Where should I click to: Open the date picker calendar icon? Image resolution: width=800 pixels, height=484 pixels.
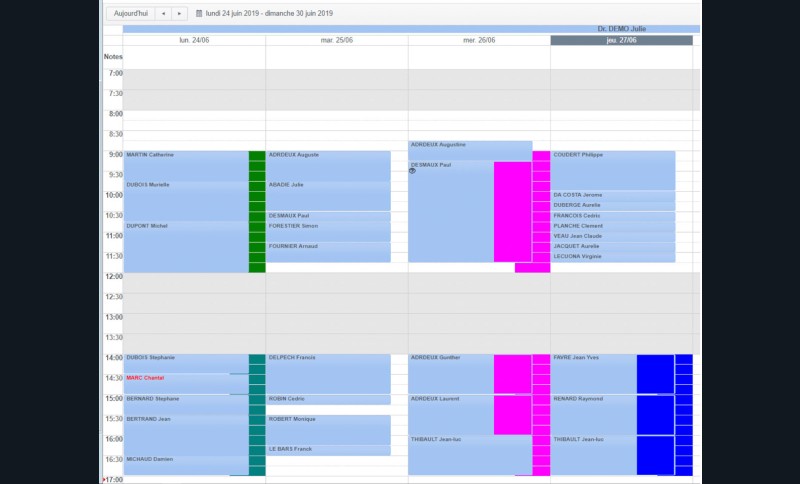[x=199, y=14]
